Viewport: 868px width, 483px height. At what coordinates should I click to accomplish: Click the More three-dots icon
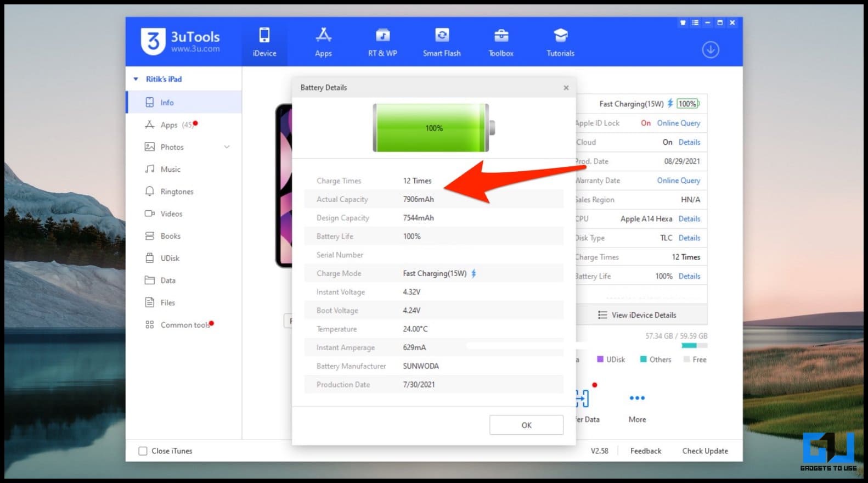click(x=637, y=398)
